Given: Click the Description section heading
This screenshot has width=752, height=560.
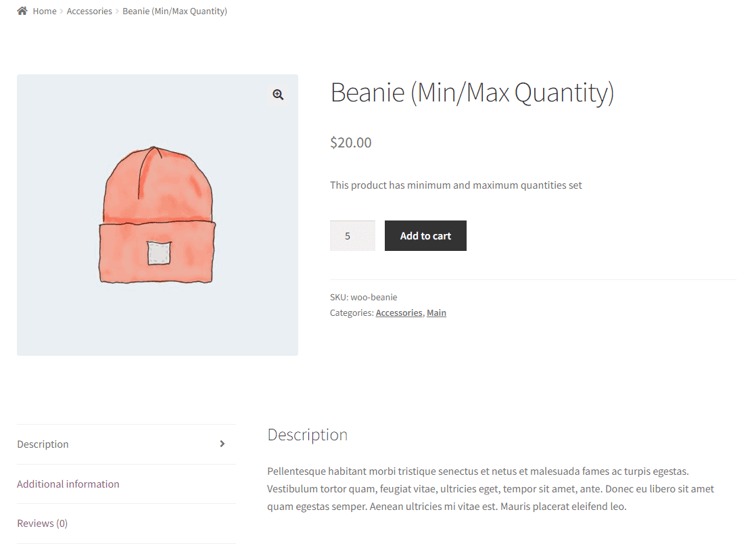Looking at the screenshot, I should [x=308, y=435].
